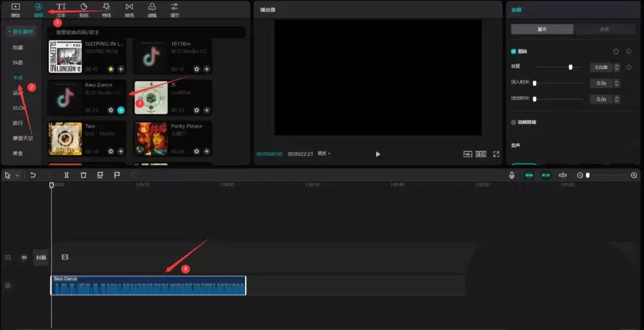Select the 旅行 travel category
Image resolution: width=644 pixels, height=330 pixels.
(x=18, y=123)
